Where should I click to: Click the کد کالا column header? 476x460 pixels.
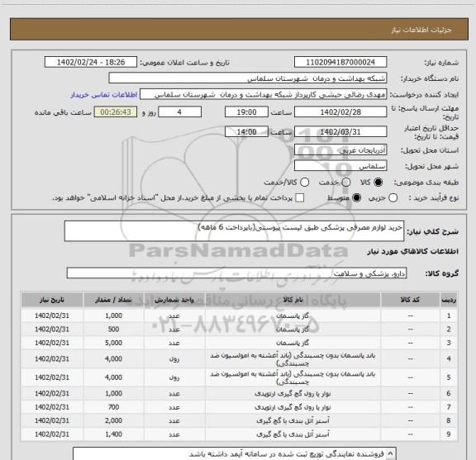[410, 300]
